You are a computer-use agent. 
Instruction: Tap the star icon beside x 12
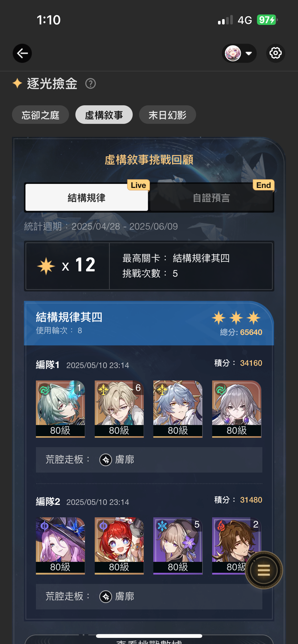46,266
